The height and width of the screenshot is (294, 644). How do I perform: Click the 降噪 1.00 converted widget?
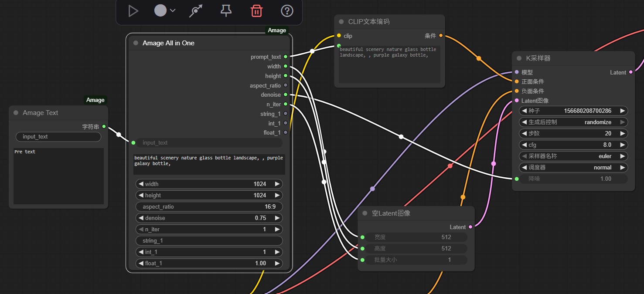(x=573, y=179)
